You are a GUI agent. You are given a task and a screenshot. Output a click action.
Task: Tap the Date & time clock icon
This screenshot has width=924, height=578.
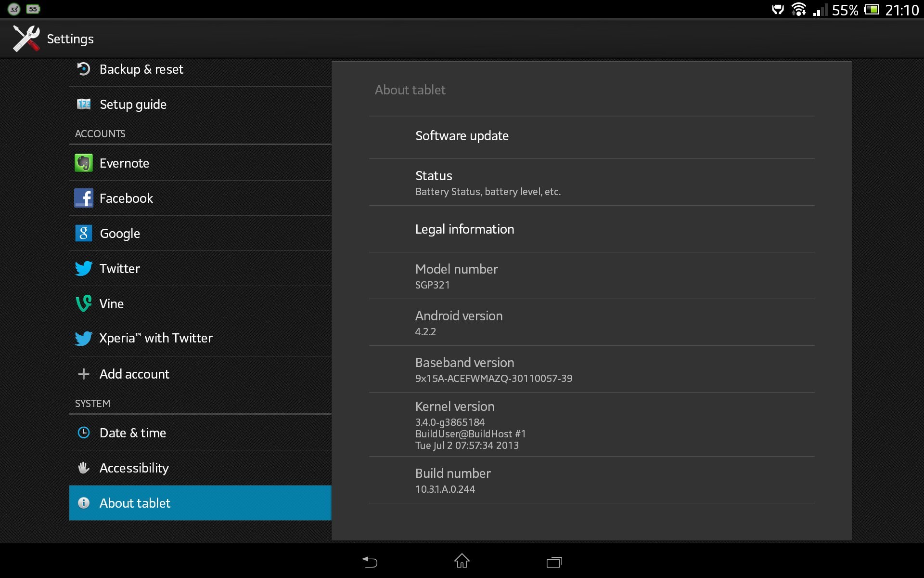point(84,433)
